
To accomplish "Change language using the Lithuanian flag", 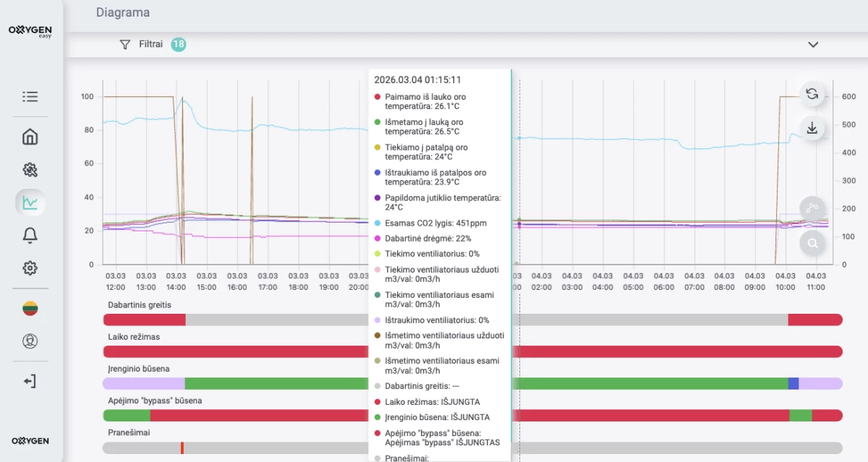I will 30,309.
